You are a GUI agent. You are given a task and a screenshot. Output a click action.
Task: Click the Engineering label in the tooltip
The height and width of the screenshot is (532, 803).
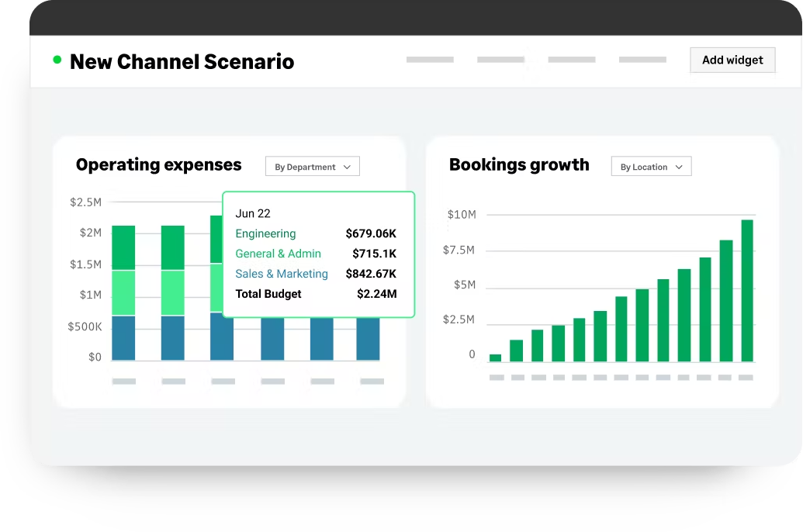point(265,233)
